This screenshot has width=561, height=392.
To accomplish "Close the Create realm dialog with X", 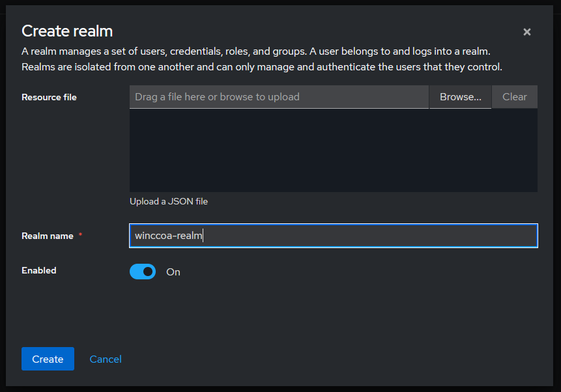I will coord(526,32).
